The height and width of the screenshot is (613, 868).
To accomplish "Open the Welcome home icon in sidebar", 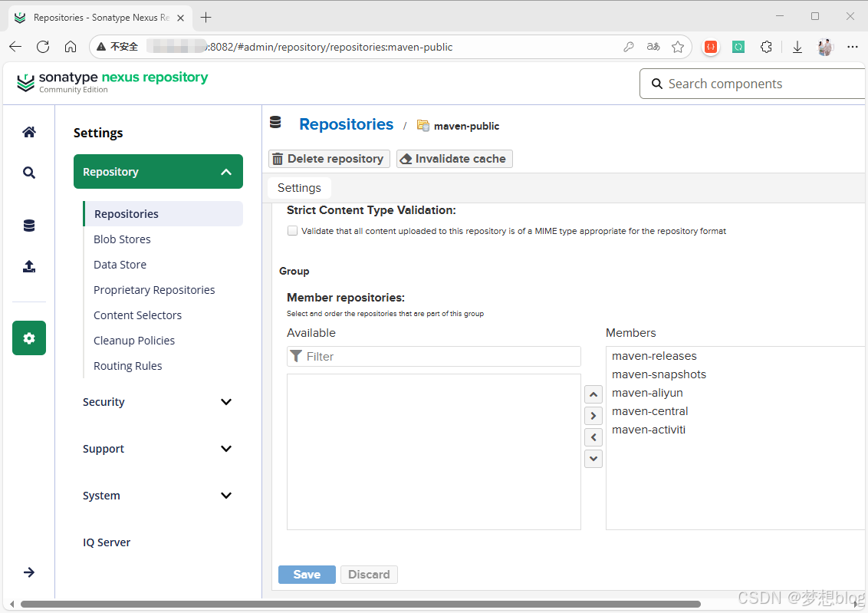I will [29, 132].
